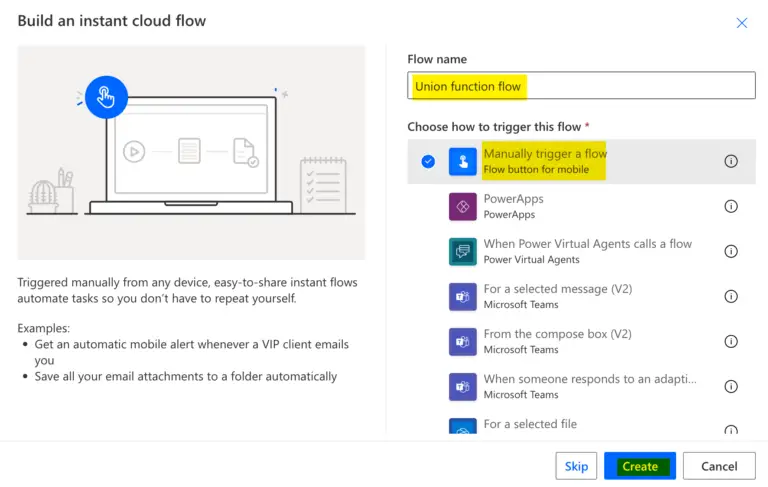Screen dimensions: 768x487
Task: Show info for Power Virtual Agents trigger
Action: 731,251
